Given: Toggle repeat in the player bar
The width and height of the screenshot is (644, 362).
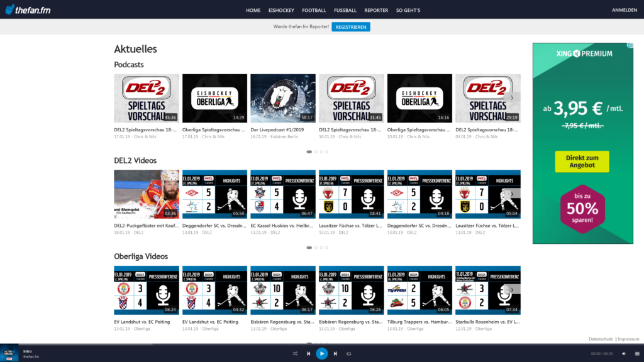Looking at the screenshot, I should [x=348, y=353].
